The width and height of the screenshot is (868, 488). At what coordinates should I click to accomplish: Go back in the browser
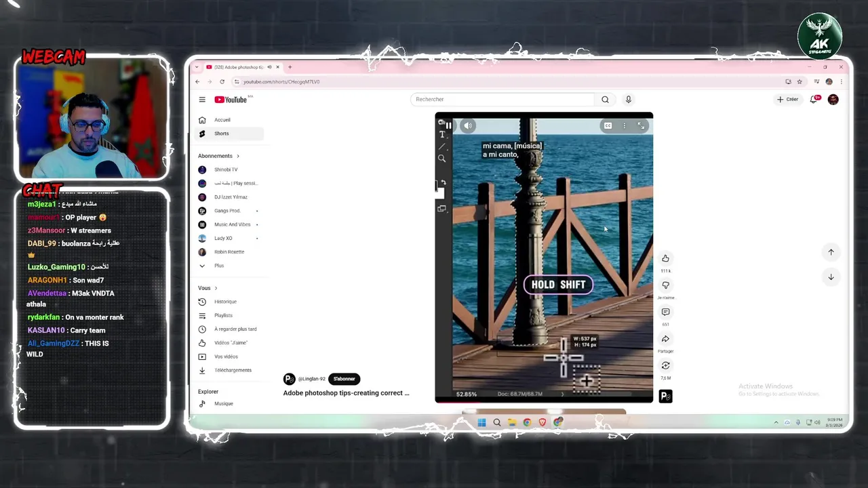tap(197, 82)
